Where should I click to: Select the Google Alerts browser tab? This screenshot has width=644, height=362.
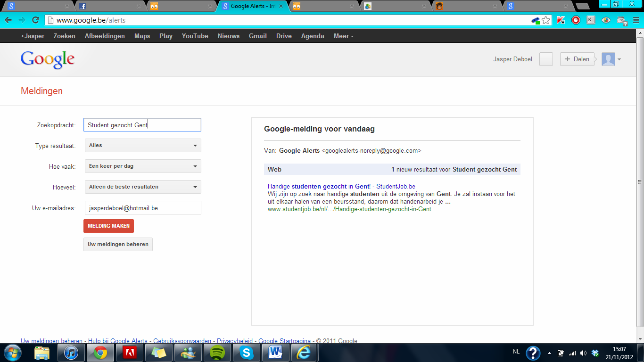click(x=252, y=7)
